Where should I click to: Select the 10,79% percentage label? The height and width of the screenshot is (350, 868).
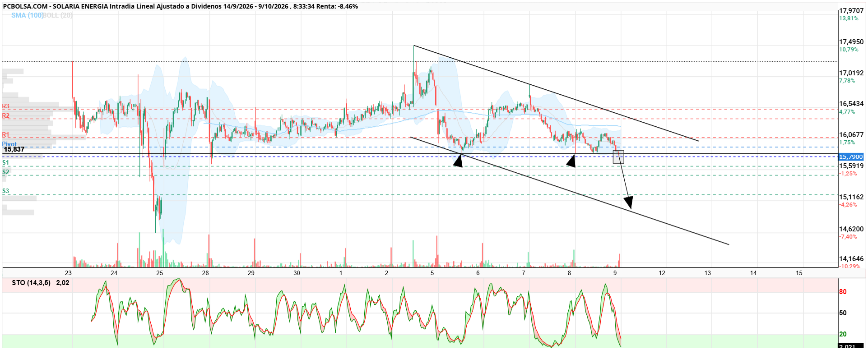click(x=849, y=50)
